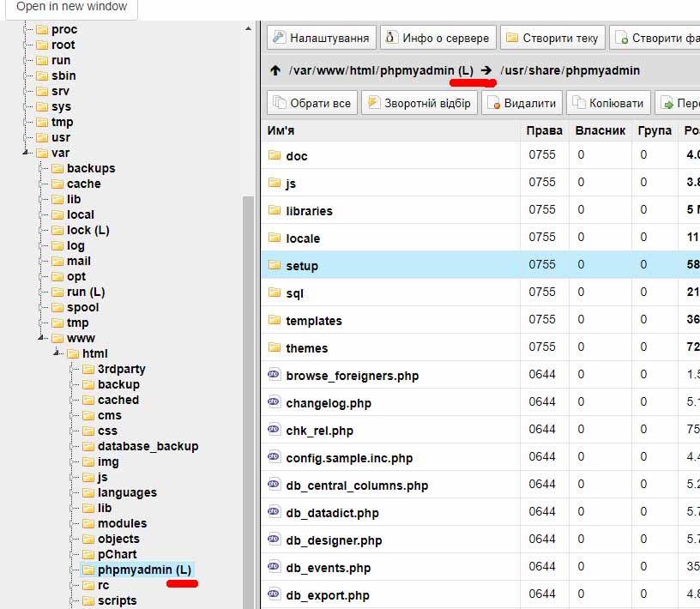This screenshot has width=700, height=609.
Task: Click Створити теку to create folder
Action: point(552,38)
